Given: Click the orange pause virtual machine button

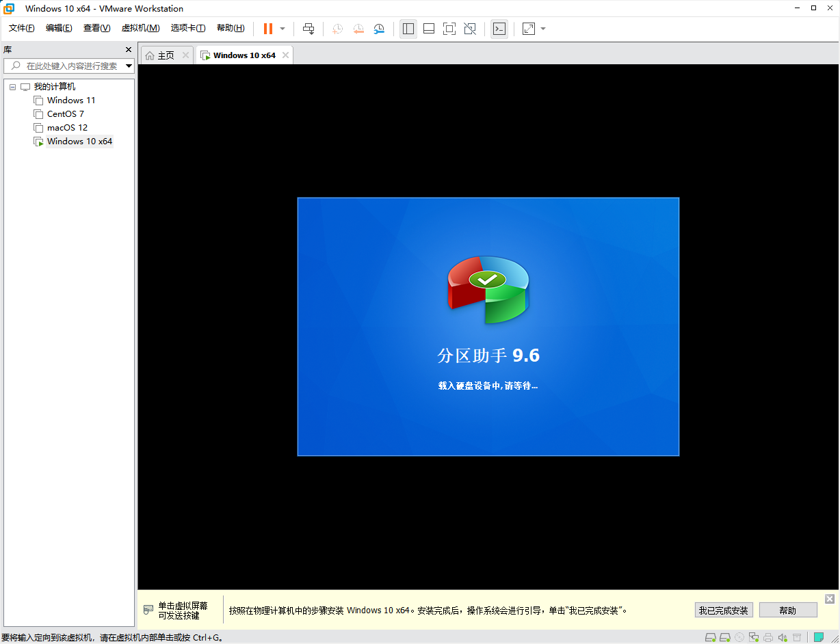Looking at the screenshot, I should click(x=268, y=29).
